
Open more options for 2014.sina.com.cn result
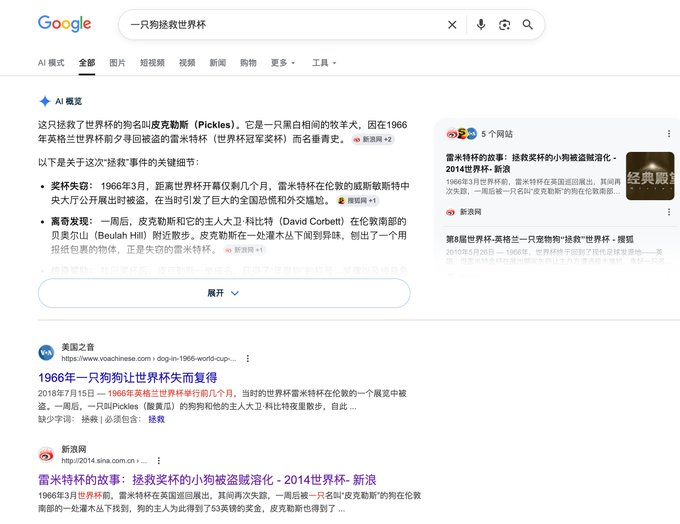pyautogui.click(x=159, y=460)
